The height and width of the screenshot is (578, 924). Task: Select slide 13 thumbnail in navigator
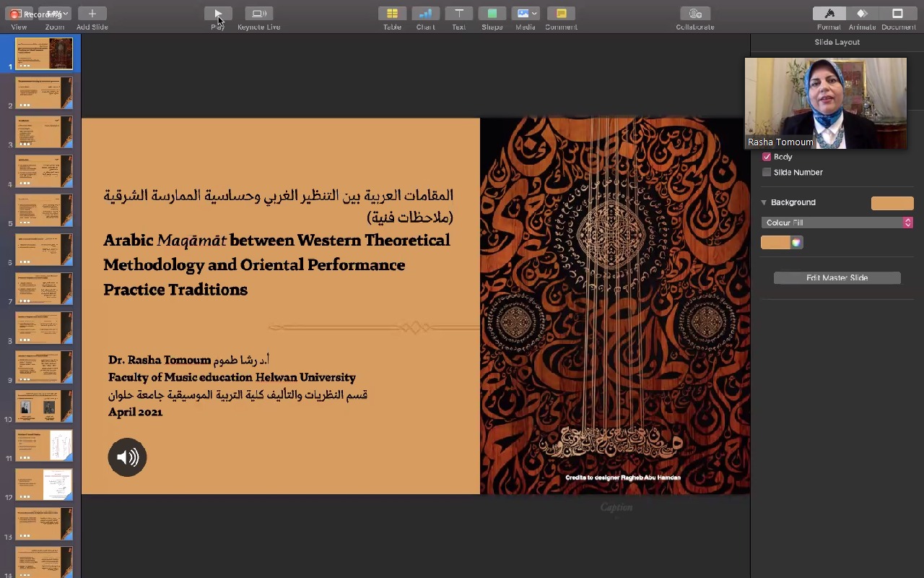44,523
